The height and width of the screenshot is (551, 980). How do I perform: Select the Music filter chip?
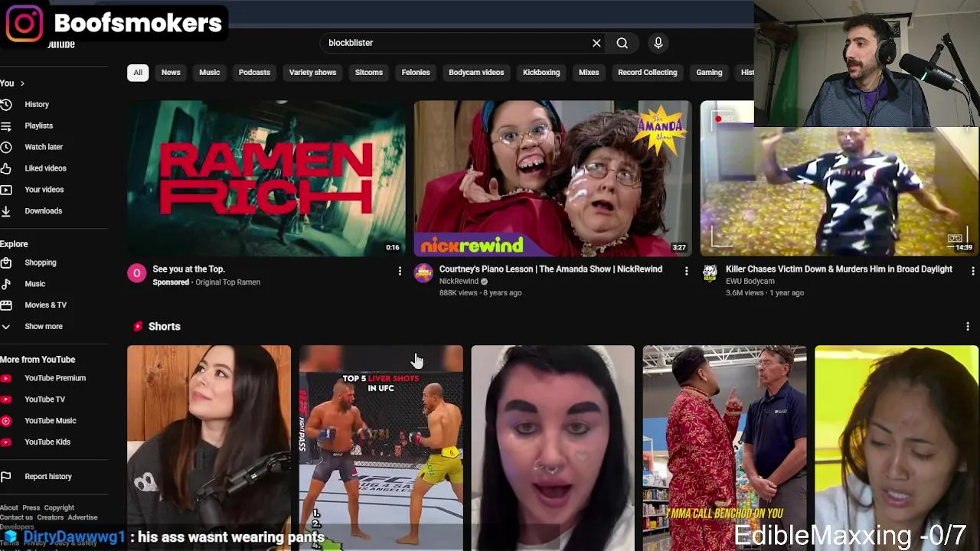pos(209,73)
